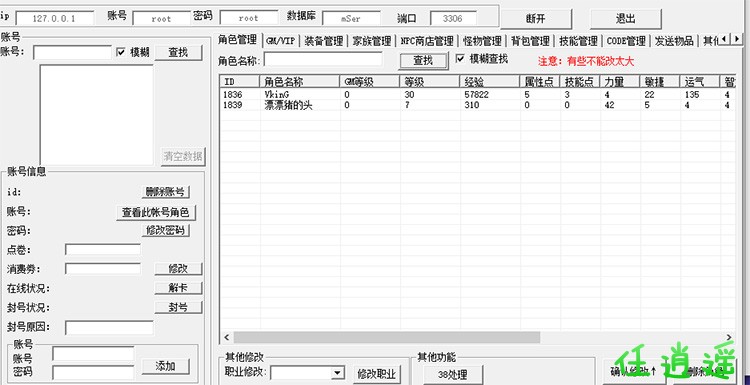Click the 敏捷 column header

(660, 82)
